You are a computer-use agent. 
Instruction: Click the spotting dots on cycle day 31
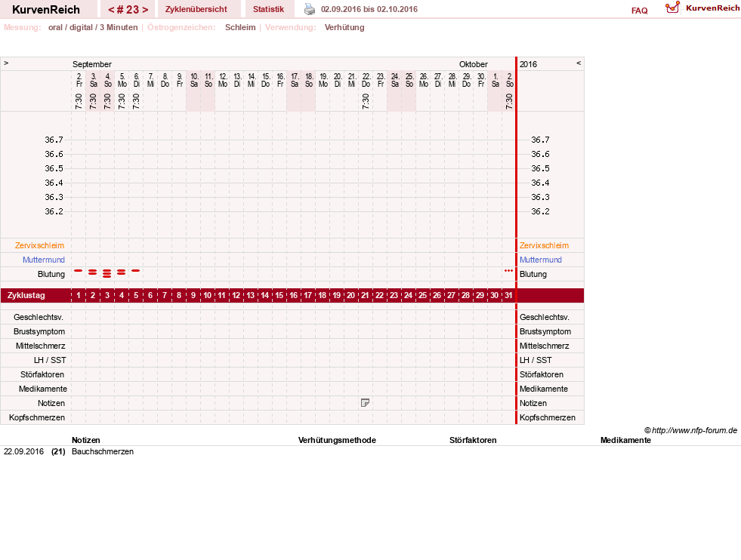tap(508, 270)
